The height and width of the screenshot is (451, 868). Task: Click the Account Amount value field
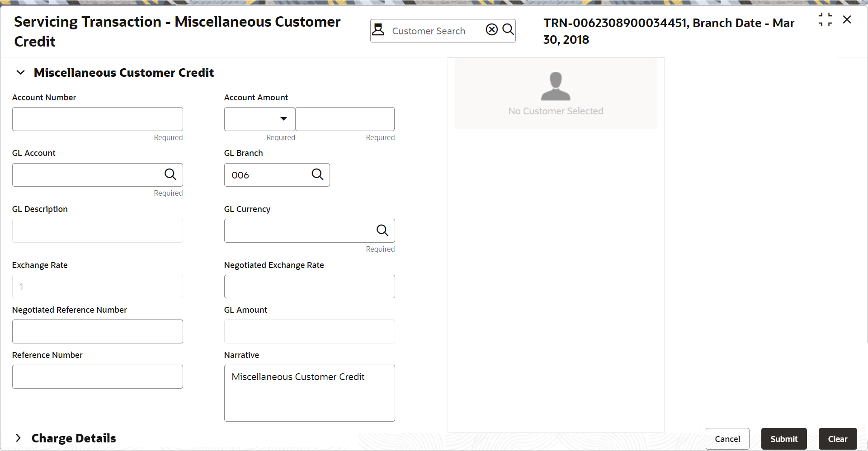344,119
